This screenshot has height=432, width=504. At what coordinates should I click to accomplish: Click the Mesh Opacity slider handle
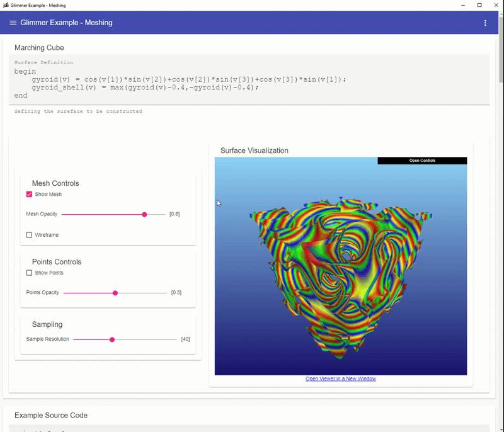tap(145, 215)
